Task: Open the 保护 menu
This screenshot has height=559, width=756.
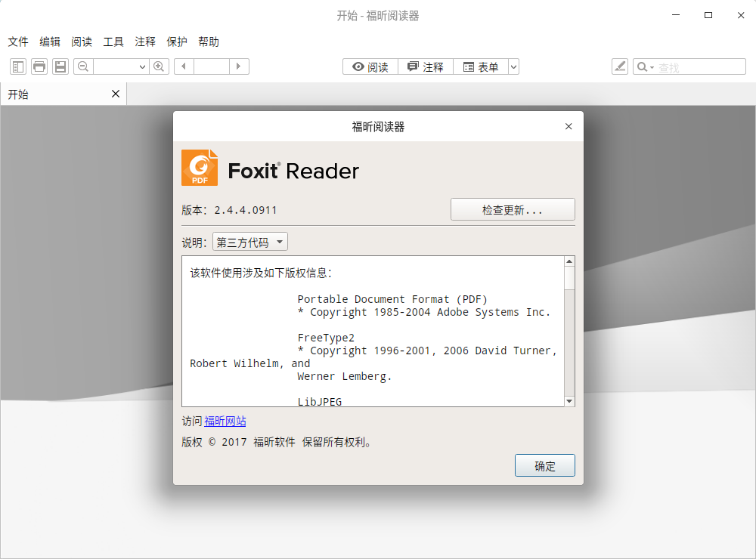Action: 177,42
